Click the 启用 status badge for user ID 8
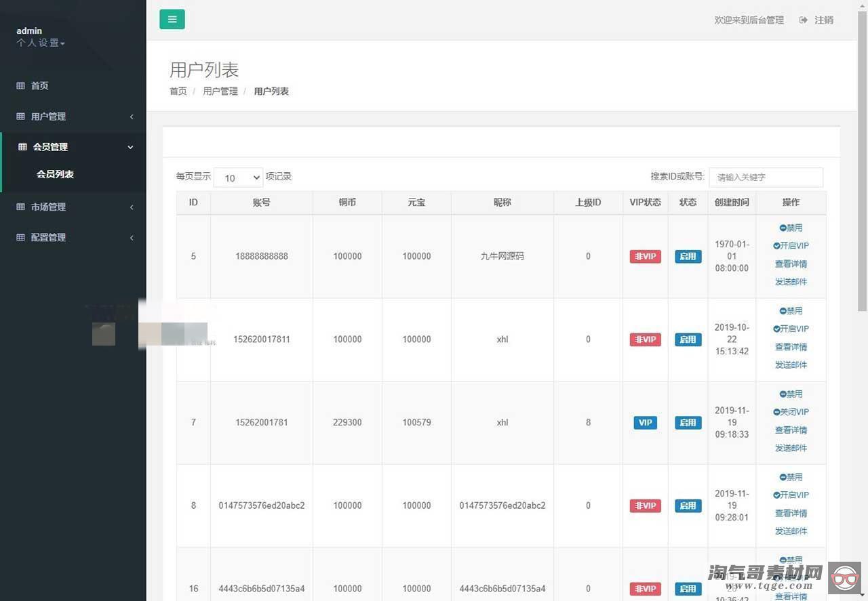The image size is (868, 601). 688,506
